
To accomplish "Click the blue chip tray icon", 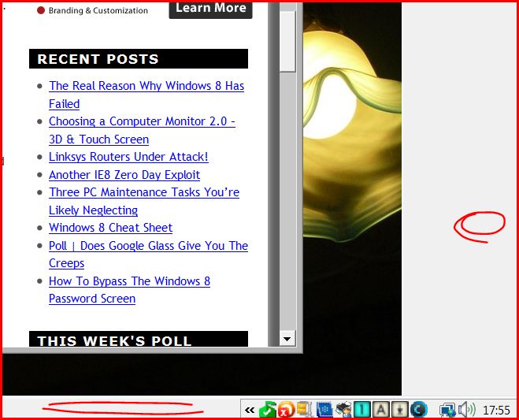I will click(x=324, y=410).
